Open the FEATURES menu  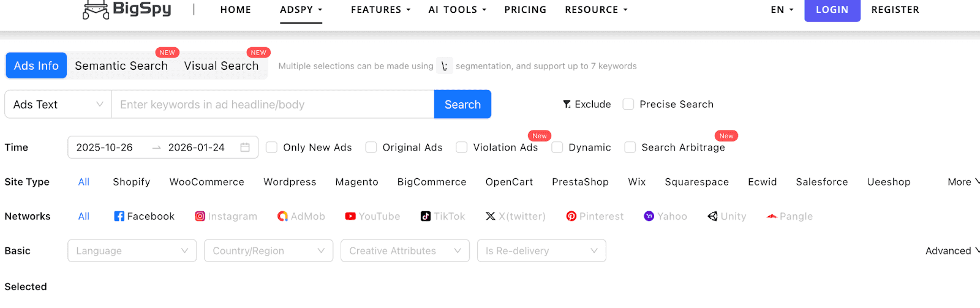(x=381, y=10)
